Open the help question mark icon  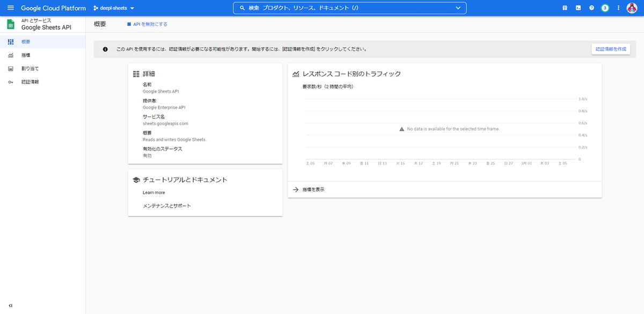pyautogui.click(x=591, y=8)
